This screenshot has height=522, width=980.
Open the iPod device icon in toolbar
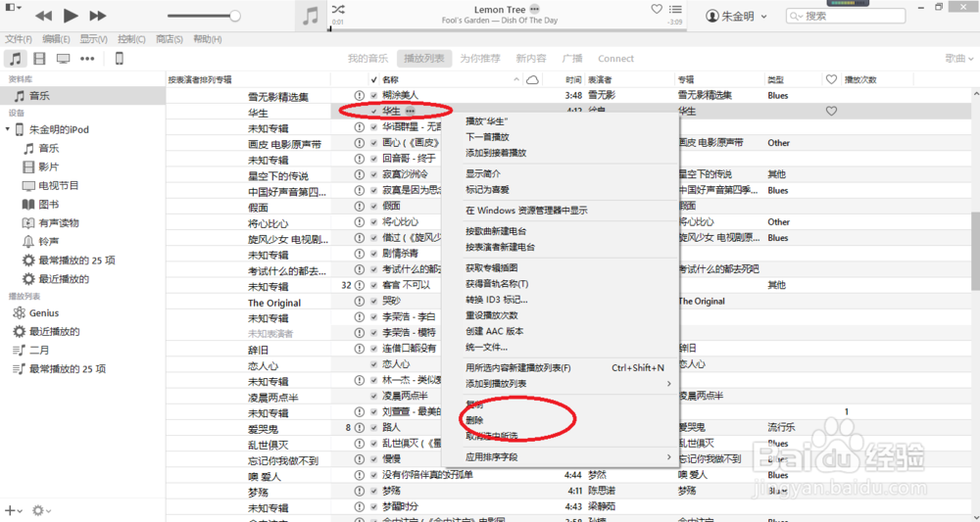[x=120, y=59]
